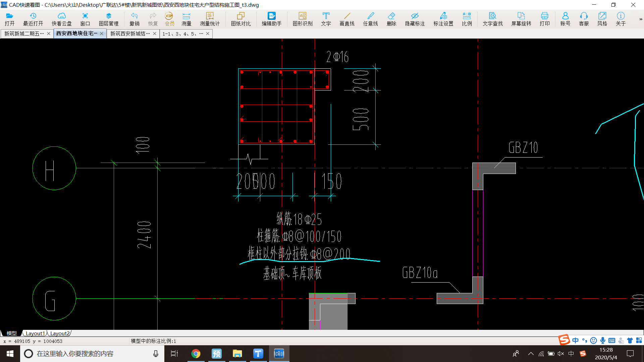This screenshot has height=362, width=644.
Task: Open the VIP 会员 membership
Action: coord(169,19)
